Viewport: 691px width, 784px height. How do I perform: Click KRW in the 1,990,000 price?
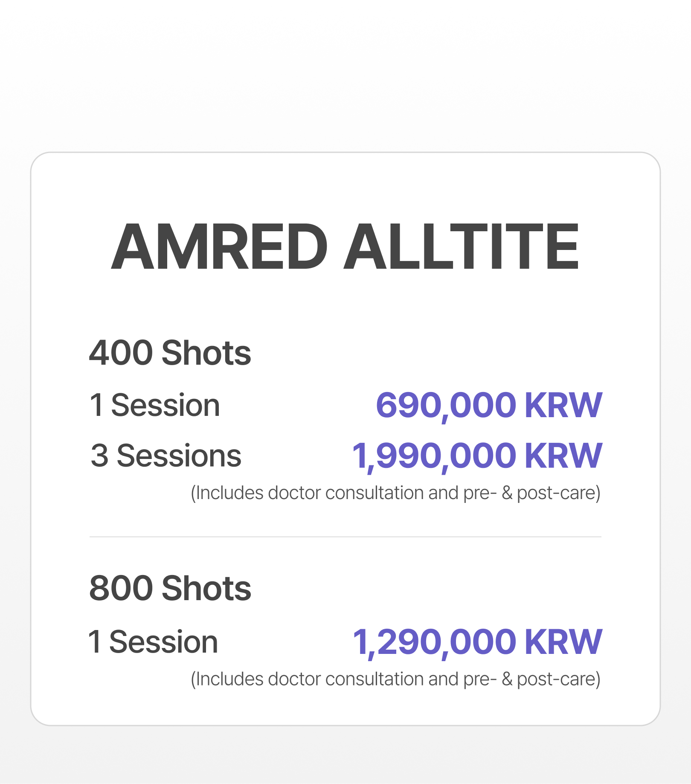point(563,456)
